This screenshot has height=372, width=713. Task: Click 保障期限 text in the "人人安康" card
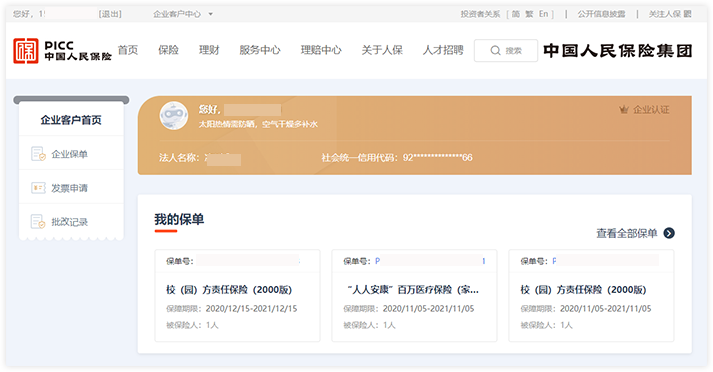coord(408,308)
